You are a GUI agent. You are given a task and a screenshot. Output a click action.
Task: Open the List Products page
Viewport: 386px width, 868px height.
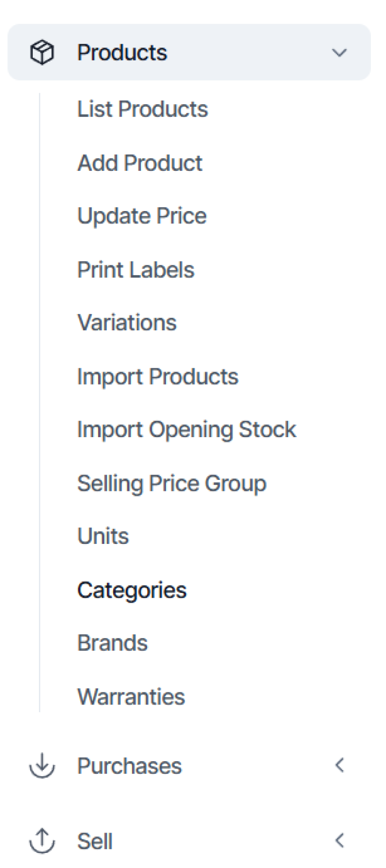click(142, 109)
